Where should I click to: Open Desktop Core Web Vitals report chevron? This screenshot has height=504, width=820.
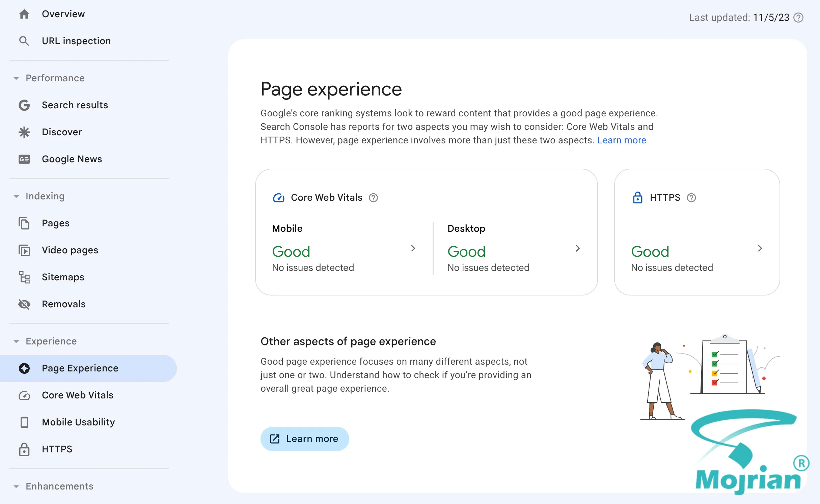click(x=578, y=248)
